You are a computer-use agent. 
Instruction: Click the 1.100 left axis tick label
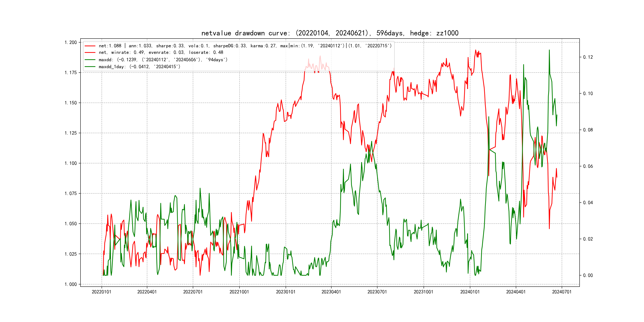(x=71, y=163)
